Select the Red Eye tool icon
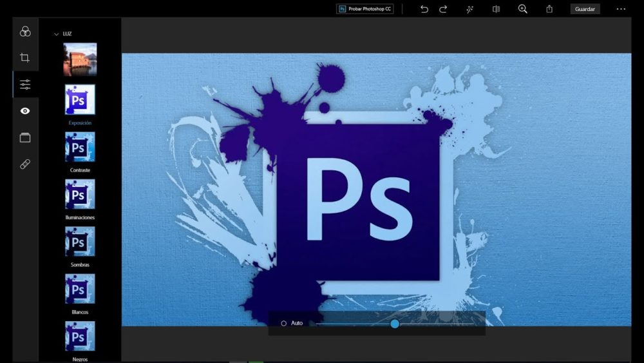 click(25, 111)
